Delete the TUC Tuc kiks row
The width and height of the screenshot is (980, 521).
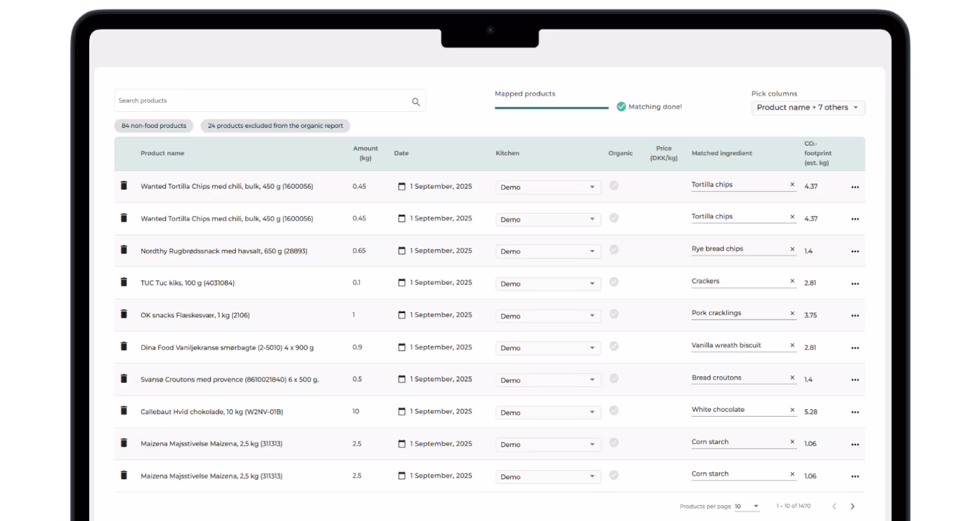(x=123, y=282)
